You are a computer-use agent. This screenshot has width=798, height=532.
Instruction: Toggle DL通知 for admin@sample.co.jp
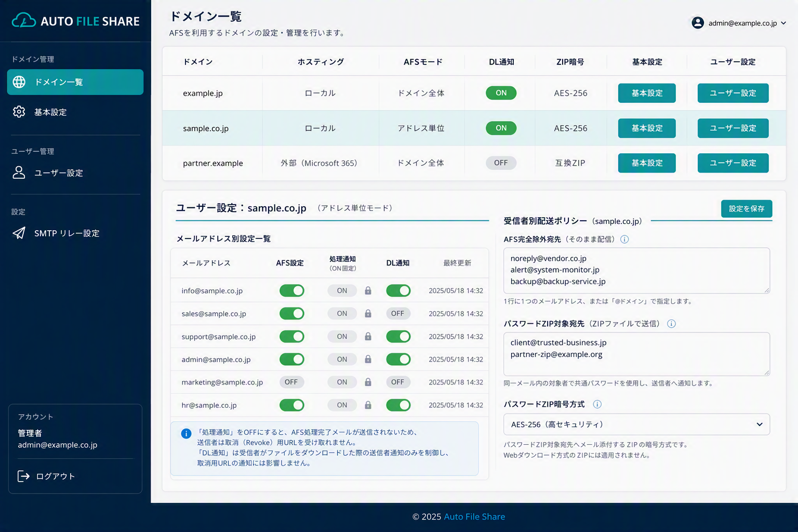click(x=398, y=359)
